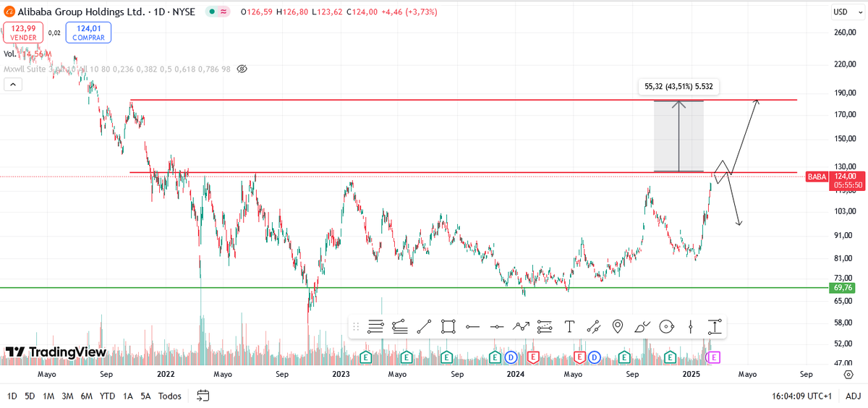Select the horizontal ray tool
Image resolution: width=868 pixels, height=408 pixels.
tap(472, 327)
